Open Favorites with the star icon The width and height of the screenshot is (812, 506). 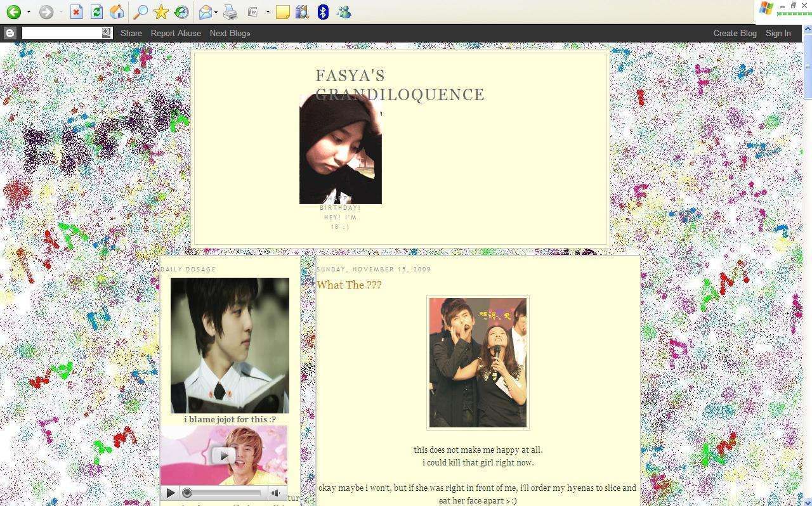point(161,12)
